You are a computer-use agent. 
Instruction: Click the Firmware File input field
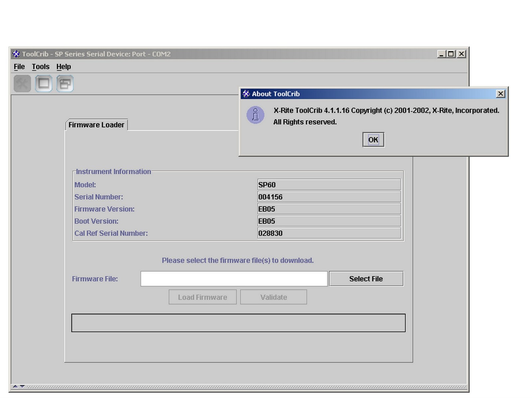tap(234, 279)
